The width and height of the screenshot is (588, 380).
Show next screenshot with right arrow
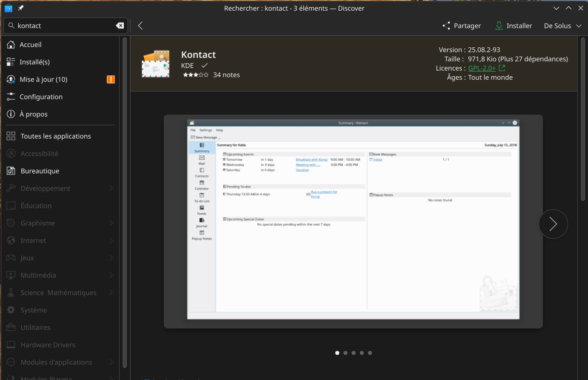(x=553, y=224)
